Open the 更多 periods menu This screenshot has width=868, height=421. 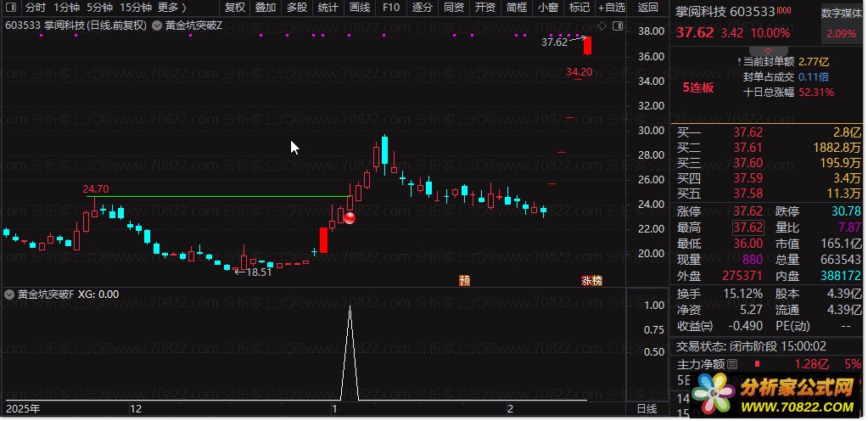(171, 7)
